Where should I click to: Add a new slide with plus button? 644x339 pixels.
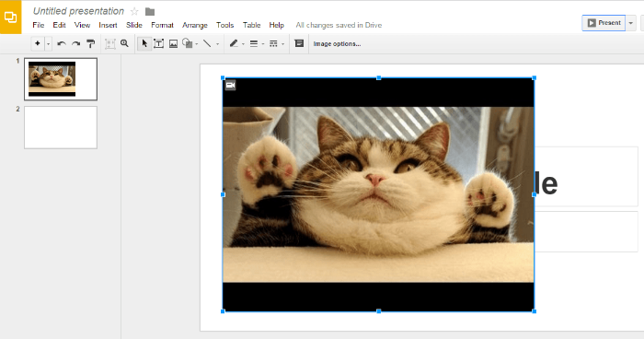coord(38,43)
